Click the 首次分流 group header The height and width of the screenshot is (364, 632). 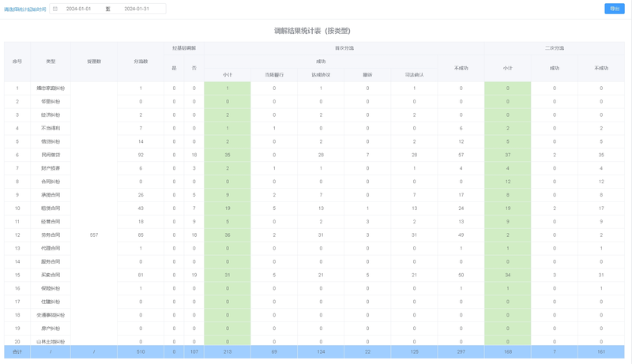coord(344,48)
